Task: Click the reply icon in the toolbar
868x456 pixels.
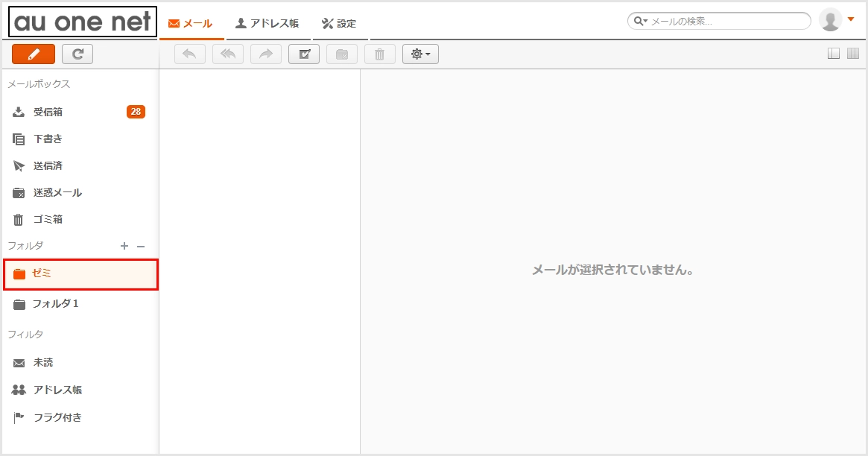Action: coord(189,53)
